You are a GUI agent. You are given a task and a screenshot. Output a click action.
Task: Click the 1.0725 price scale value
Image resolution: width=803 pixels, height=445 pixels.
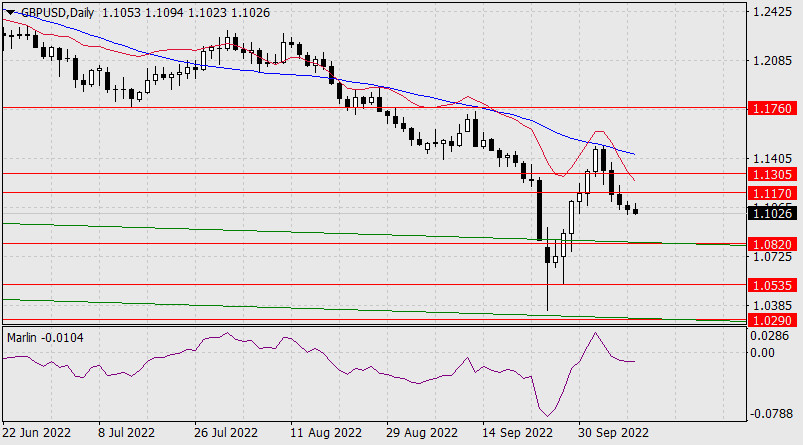[x=772, y=257]
